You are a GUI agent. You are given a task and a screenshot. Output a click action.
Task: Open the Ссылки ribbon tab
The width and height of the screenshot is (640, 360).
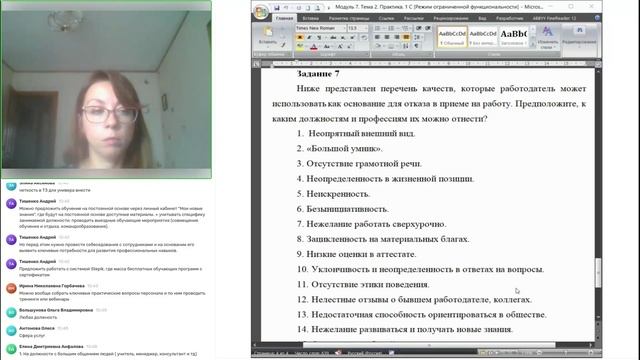pos(386,18)
